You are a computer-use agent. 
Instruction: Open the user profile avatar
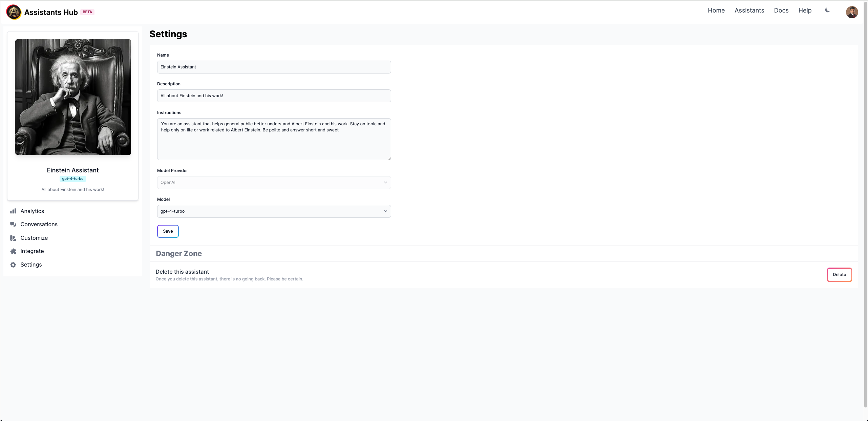pyautogui.click(x=852, y=12)
